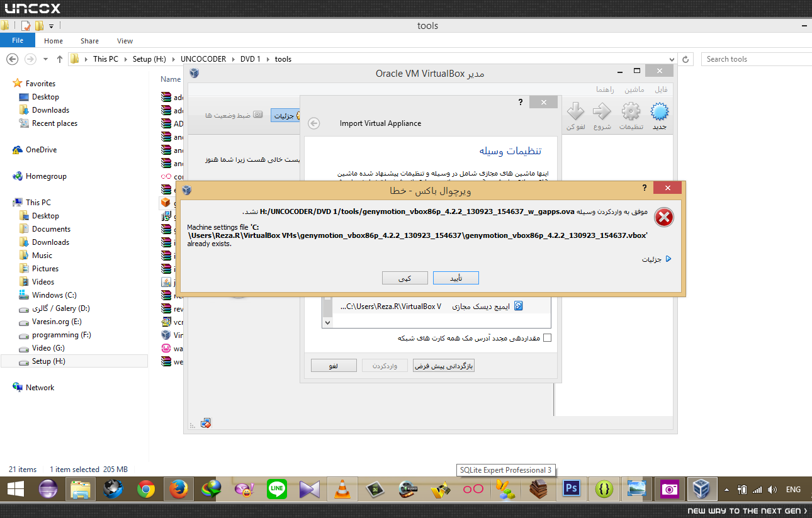Viewport: 812px width, 518px height.
Task: Expand the breadcrumb arrow after This PC
Action: pyautogui.click(x=125, y=59)
